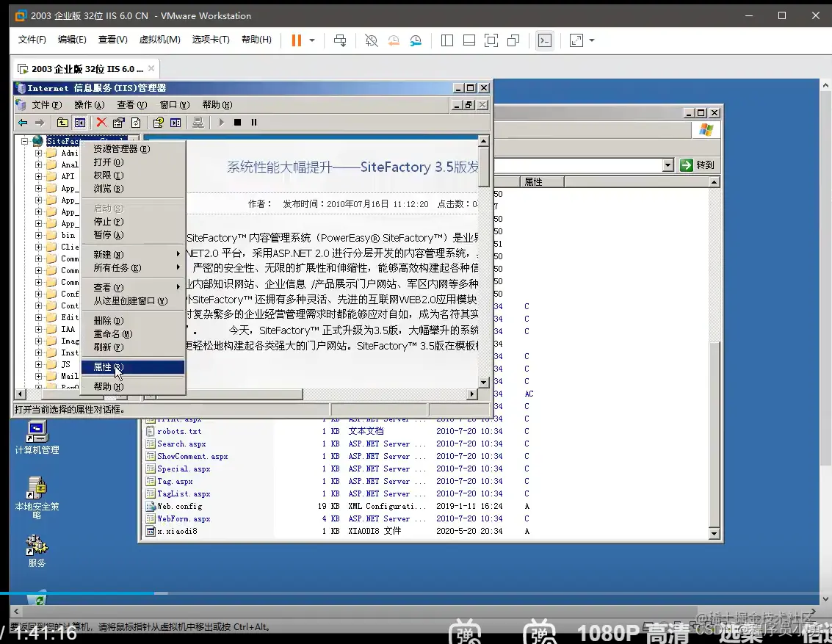Open the VMware 虚拟机(M) menu

(159, 40)
